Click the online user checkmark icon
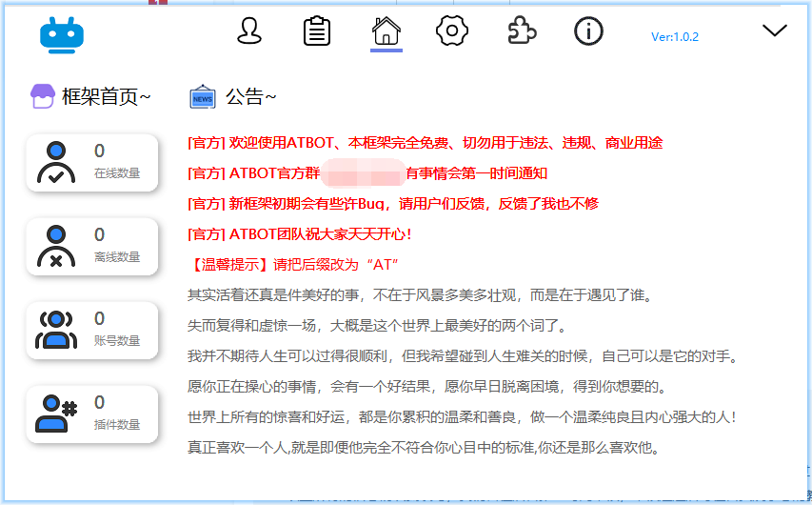Screen dimensions: 812x505 tap(55, 163)
